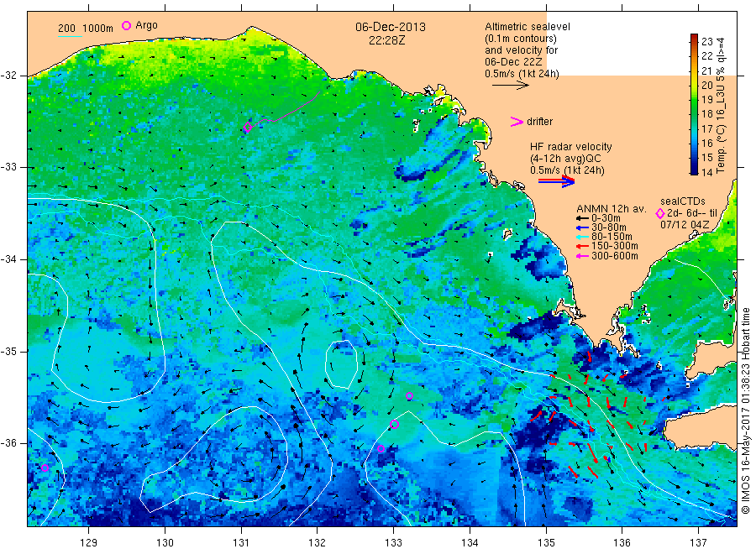The height and width of the screenshot is (554, 756).
Task: Click the altimetric velocity scale arrow
Action: [x=510, y=86]
